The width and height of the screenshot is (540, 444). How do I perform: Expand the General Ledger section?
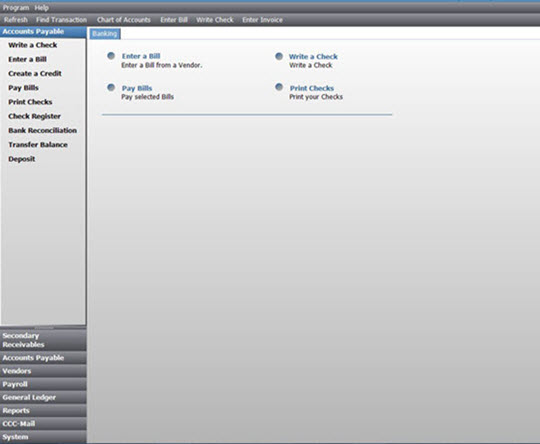click(x=43, y=397)
